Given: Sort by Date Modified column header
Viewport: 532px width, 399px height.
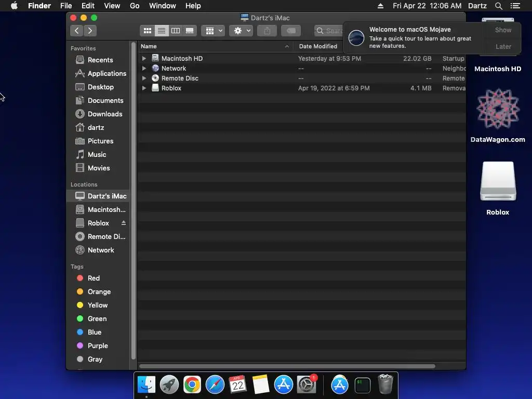Looking at the screenshot, I should (x=318, y=46).
